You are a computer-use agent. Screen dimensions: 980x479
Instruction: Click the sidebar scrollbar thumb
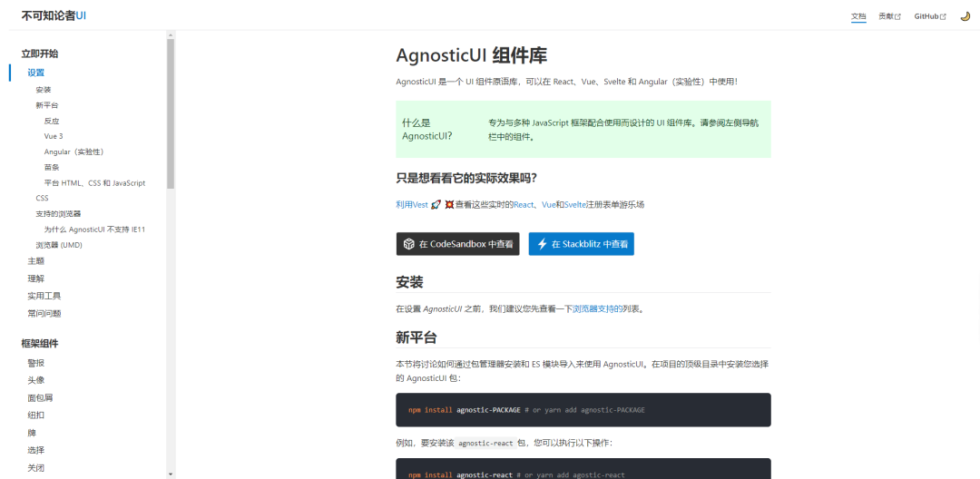pos(171,113)
